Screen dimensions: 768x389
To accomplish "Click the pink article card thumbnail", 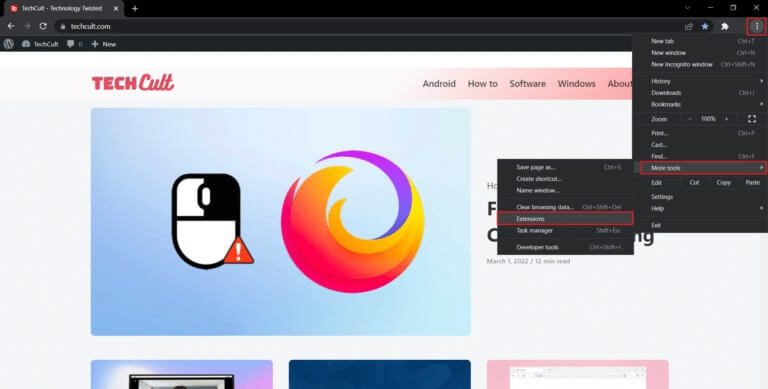I will tap(577, 374).
